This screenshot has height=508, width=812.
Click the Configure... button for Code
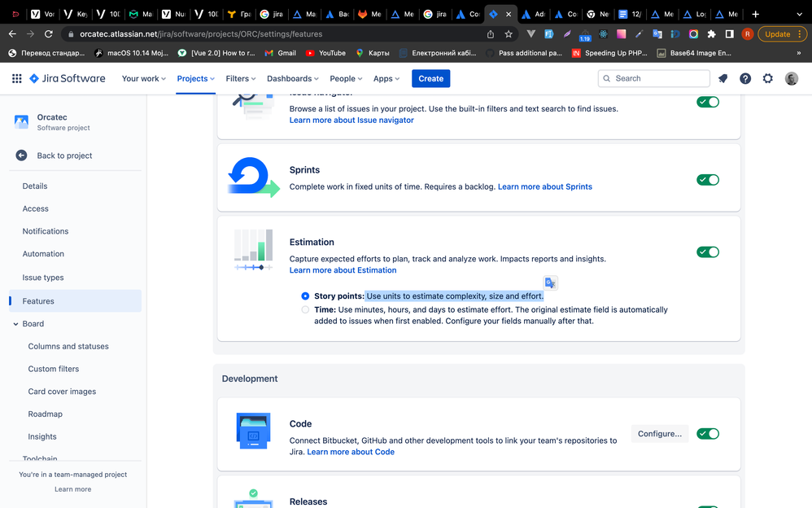[x=660, y=433]
